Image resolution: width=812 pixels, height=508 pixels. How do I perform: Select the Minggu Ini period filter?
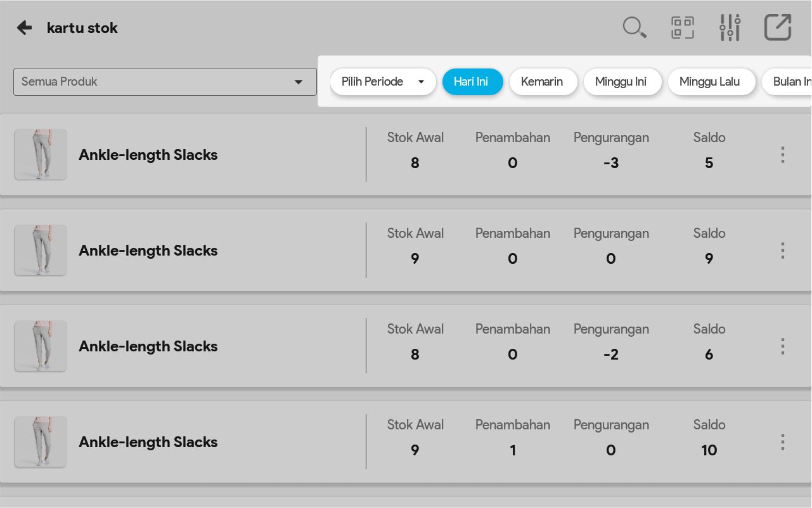point(622,82)
